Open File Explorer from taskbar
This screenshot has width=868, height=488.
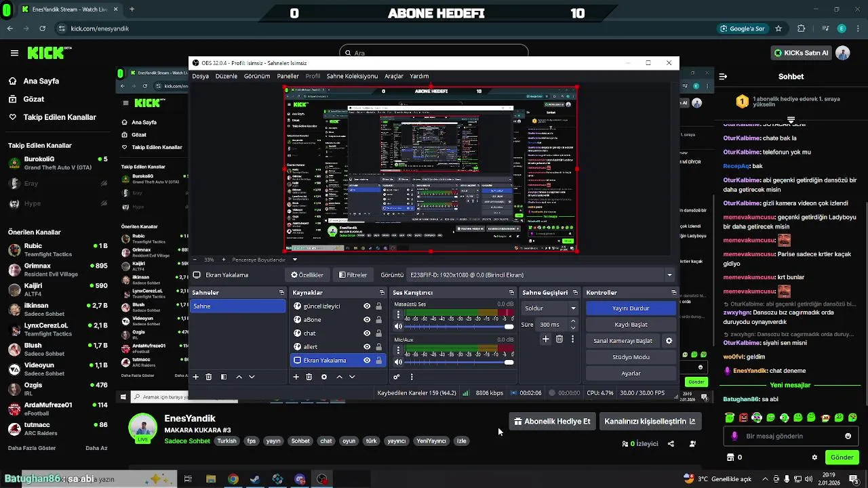click(x=211, y=479)
